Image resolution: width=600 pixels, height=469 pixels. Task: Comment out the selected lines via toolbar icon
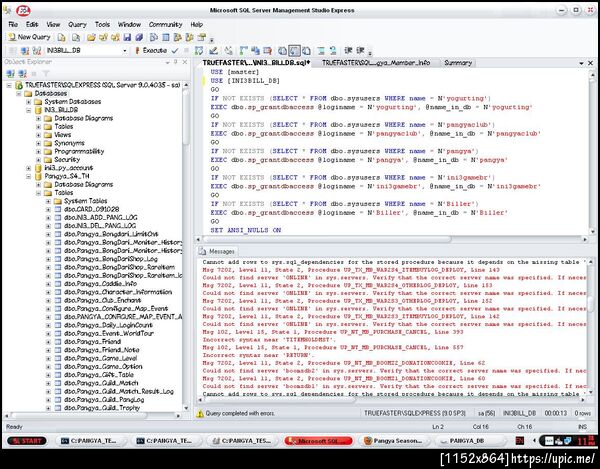coord(321,50)
